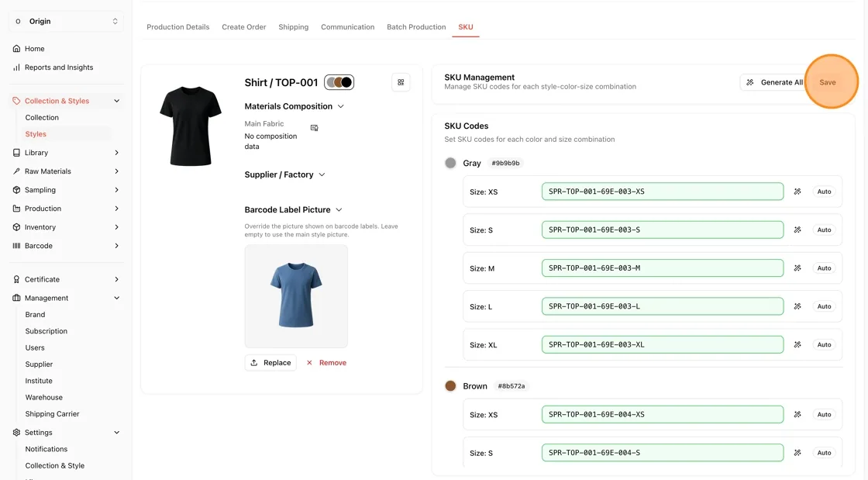Replace the barcode label picture

click(270, 363)
